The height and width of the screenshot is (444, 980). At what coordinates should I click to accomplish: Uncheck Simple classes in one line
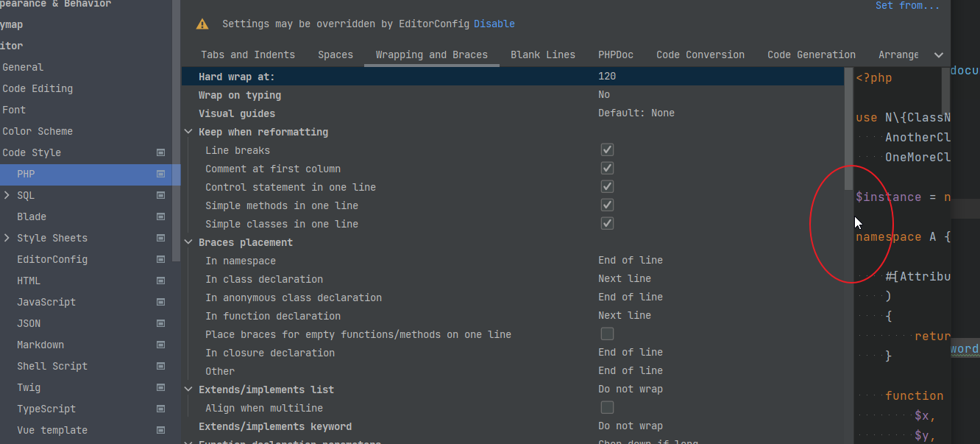[x=607, y=223]
